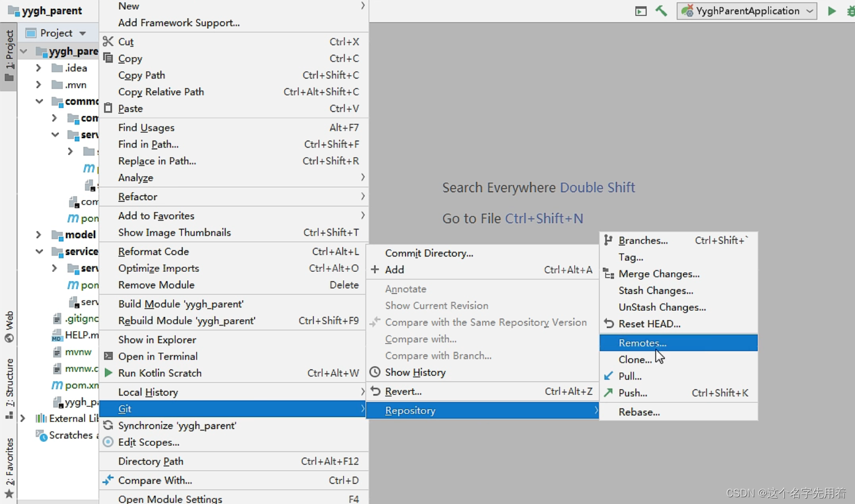Click the yygh_parent project breadcrumb

(45, 10)
